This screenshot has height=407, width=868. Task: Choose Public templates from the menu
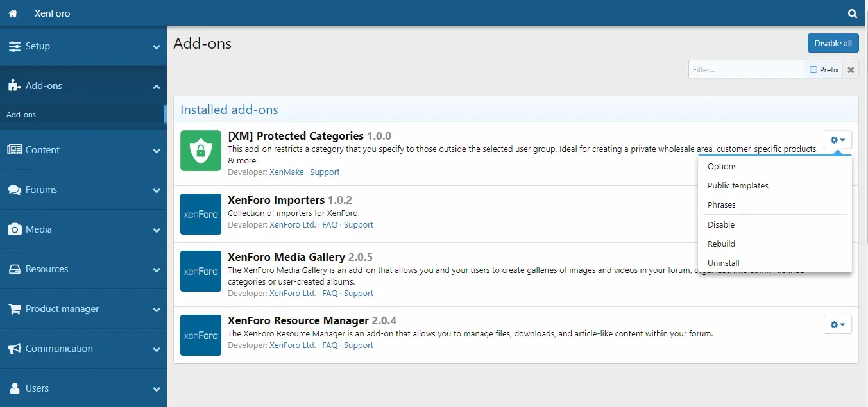[x=775, y=185]
